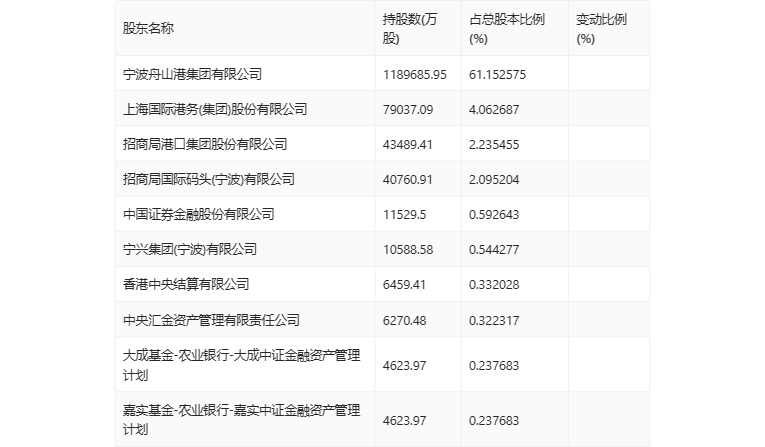The width and height of the screenshot is (765, 447).
Task: Click shares value 4623.97 in 嘉实基金 row
Action: pos(404,421)
